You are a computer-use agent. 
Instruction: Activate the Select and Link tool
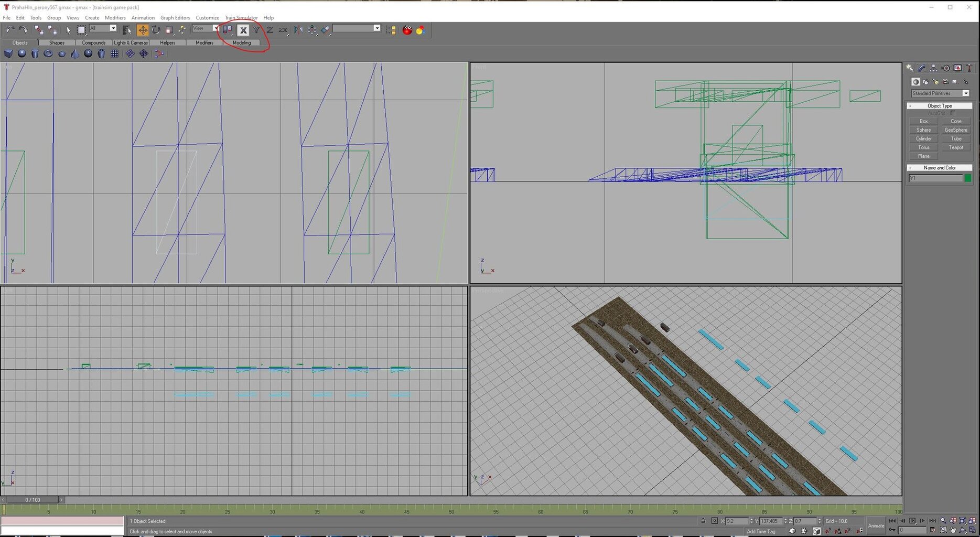point(39,30)
